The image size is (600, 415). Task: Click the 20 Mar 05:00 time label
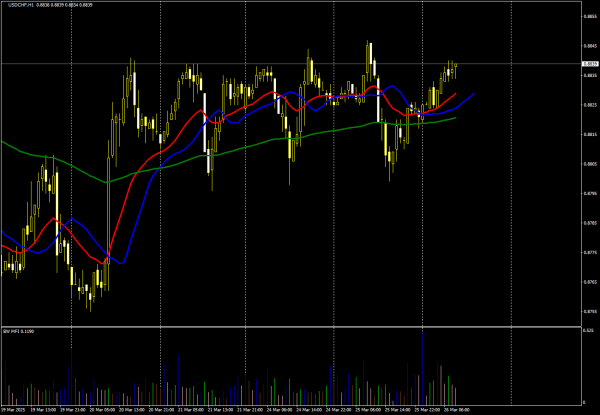[x=100, y=409]
